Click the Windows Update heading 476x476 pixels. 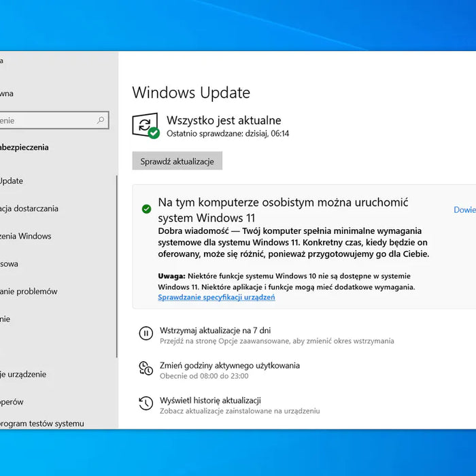click(191, 92)
